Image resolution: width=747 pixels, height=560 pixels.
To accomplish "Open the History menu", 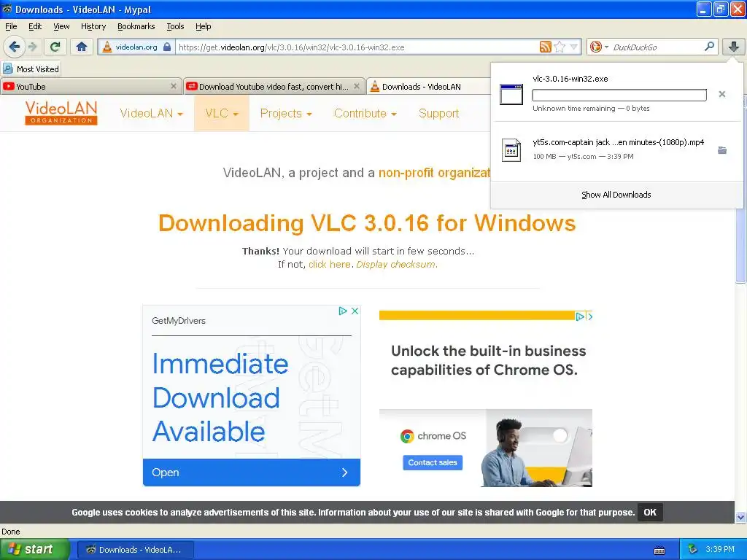I will 93,26.
